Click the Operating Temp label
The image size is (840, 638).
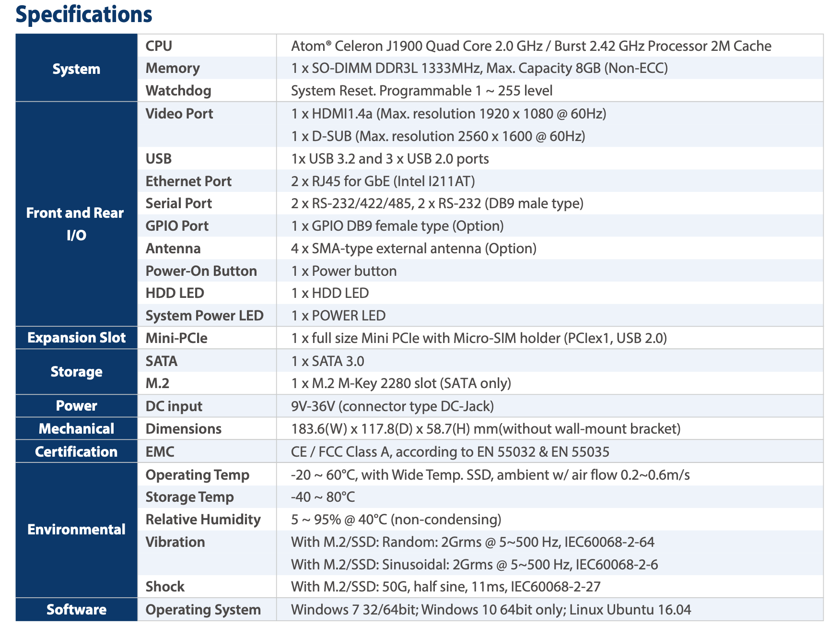tap(197, 475)
